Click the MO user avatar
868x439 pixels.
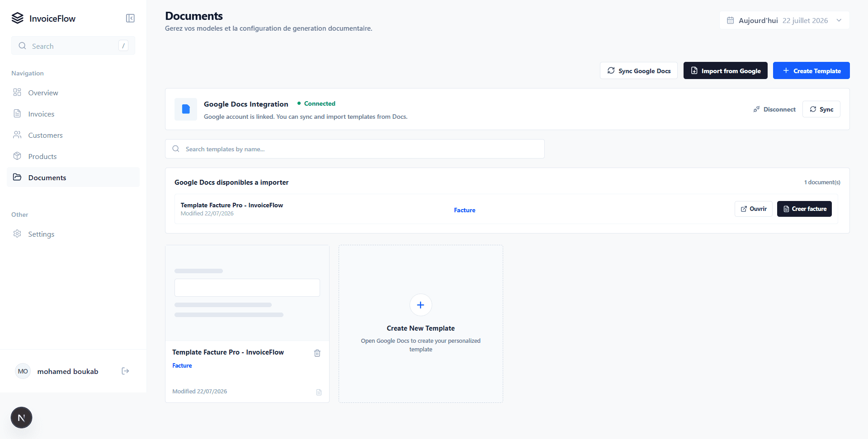point(23,371)
